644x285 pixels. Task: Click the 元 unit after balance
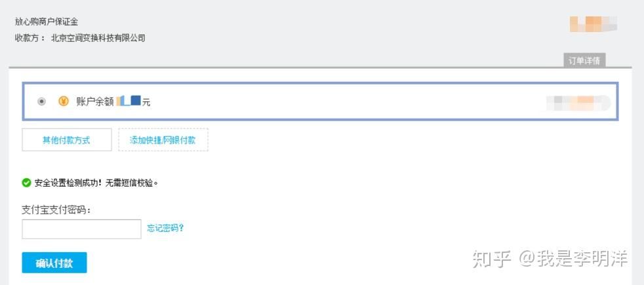[x=146, y=103]
